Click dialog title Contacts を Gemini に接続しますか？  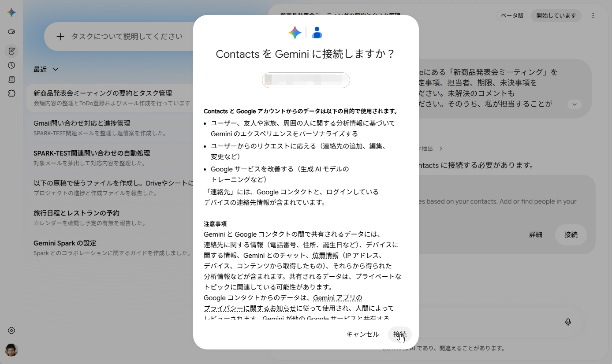tap(306, 54)
